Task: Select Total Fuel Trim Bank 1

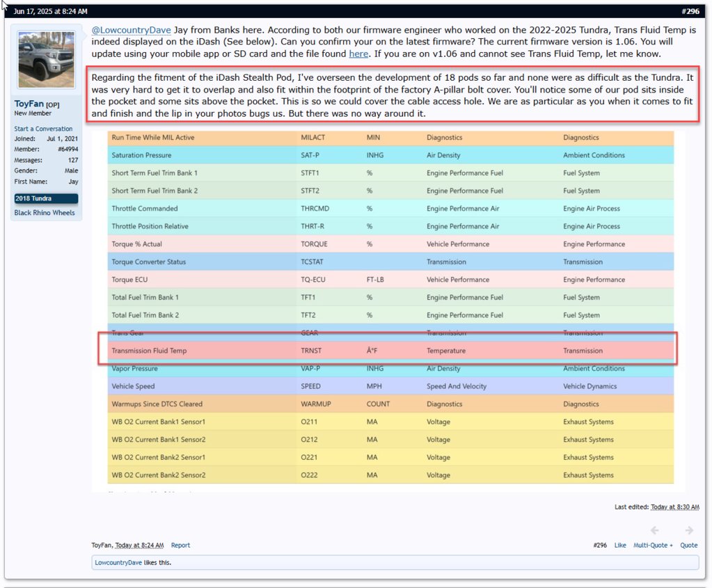Action: [145, 297]
